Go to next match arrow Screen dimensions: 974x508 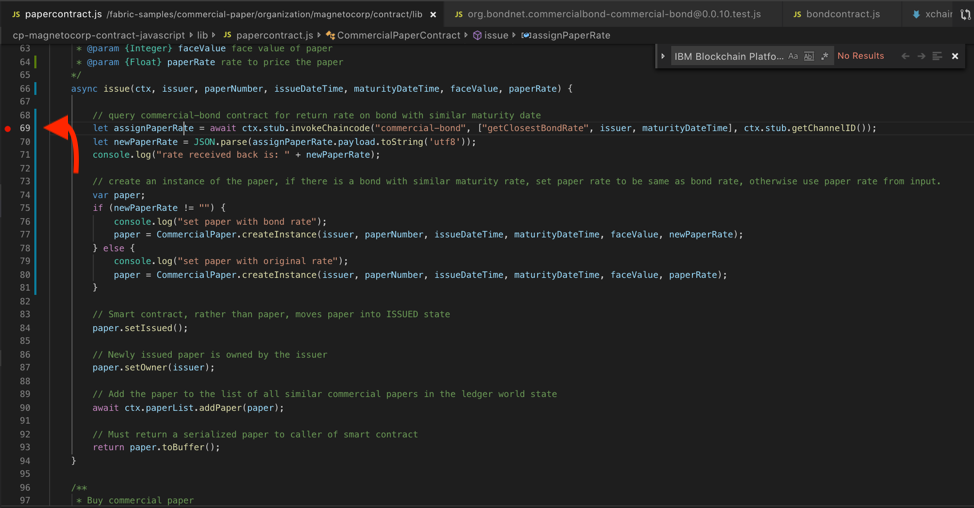[x=921, y=57]
